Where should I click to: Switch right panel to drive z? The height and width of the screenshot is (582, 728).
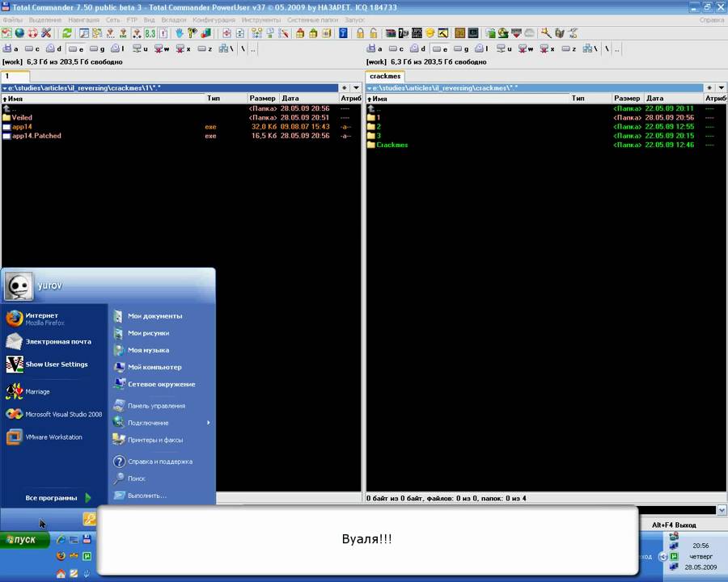[569, 48]
